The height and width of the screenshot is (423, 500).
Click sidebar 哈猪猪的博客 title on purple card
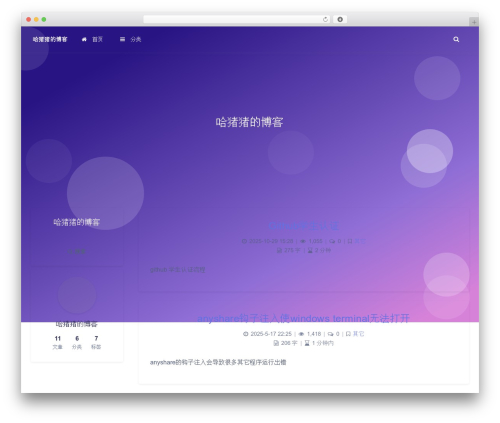pos(77,222)
